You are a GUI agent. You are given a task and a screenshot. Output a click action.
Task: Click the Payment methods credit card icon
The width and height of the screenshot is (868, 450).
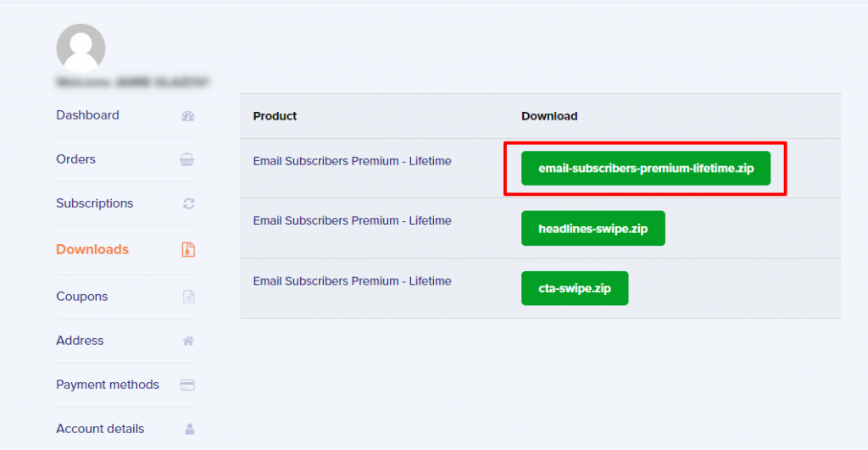coord(187,385)
